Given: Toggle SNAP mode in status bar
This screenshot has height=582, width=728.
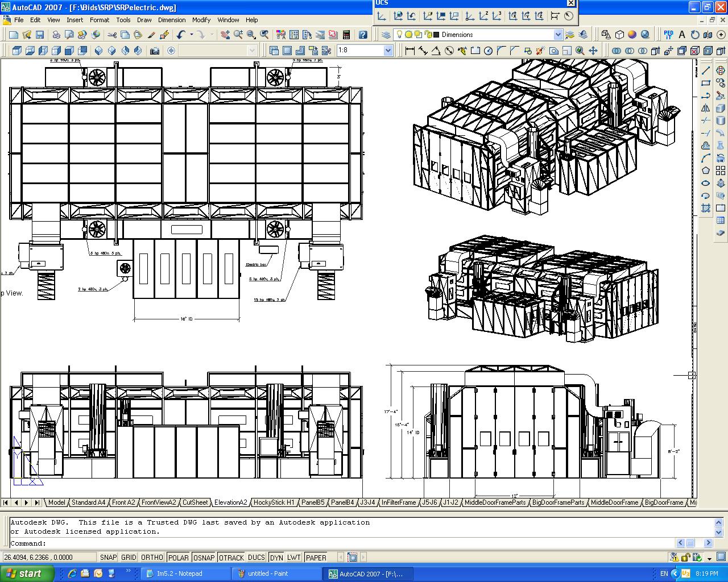Looking at the screenshot, I should [108, 558].
